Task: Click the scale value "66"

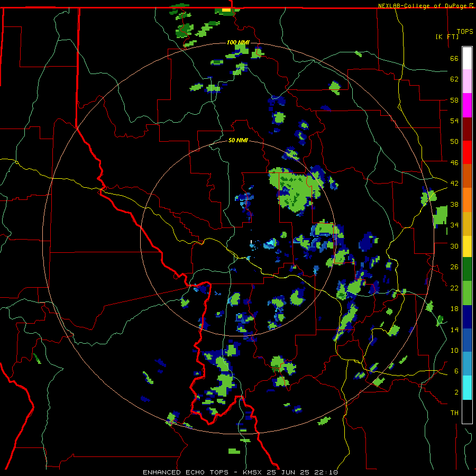Action: click(454, 58)
